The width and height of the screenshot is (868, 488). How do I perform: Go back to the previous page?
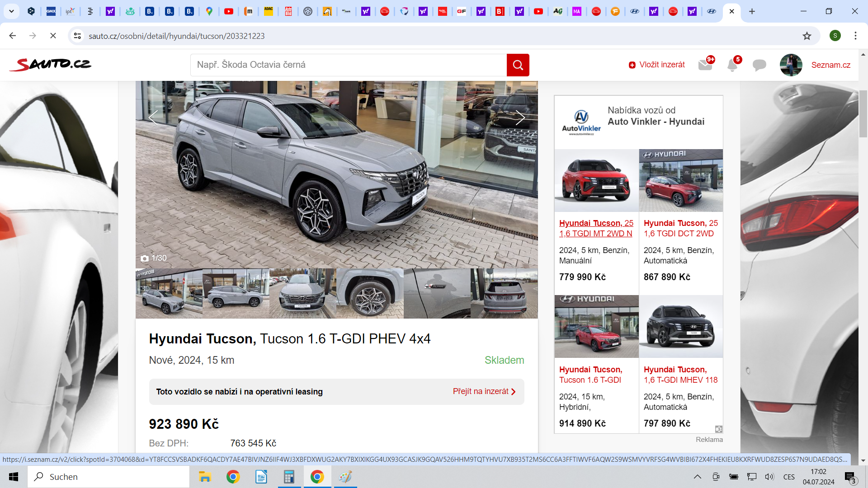(13, 36)
